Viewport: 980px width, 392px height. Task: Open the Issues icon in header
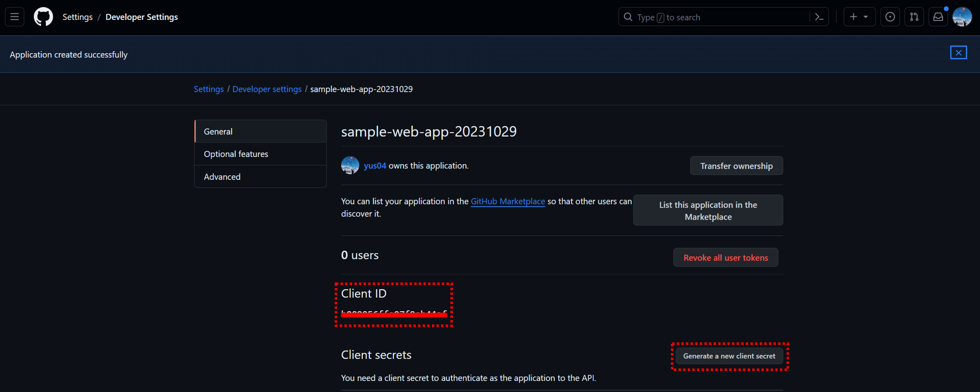(890, 17)
